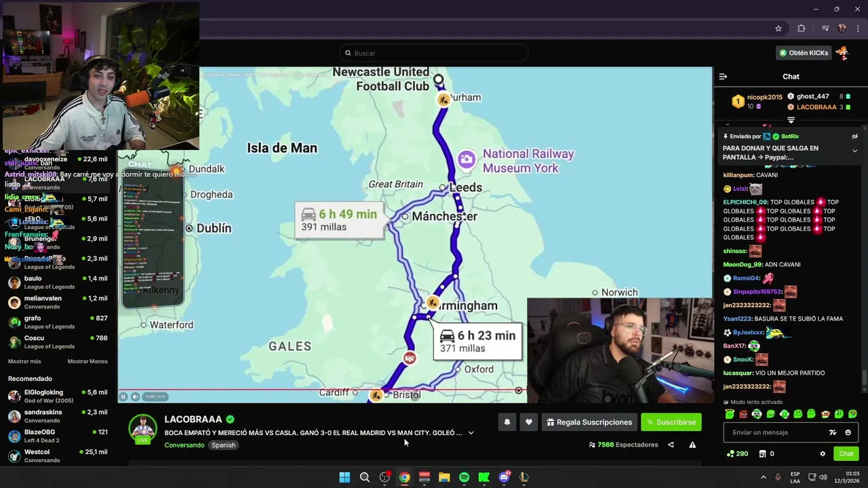This screenshot has width=868, height=488.
Task: Click username MoonDog_99 in chat
Action: (x=743, y=264)
